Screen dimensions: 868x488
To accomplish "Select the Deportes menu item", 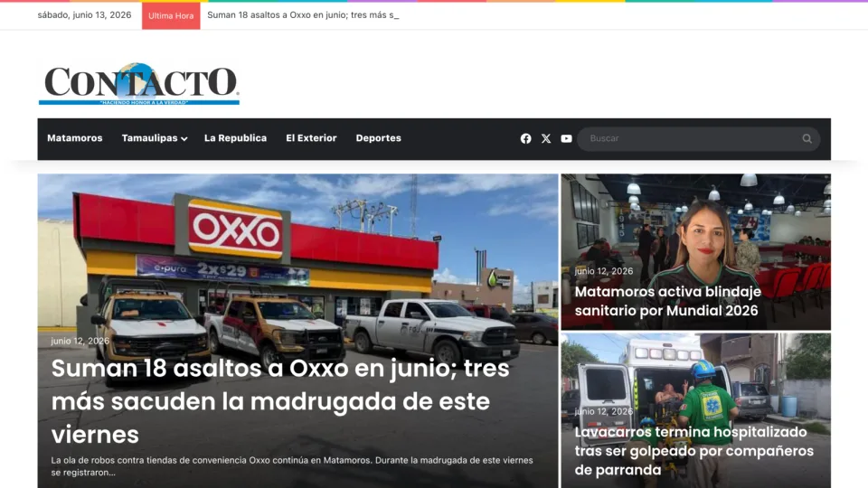I will click(x=378, y=138).
